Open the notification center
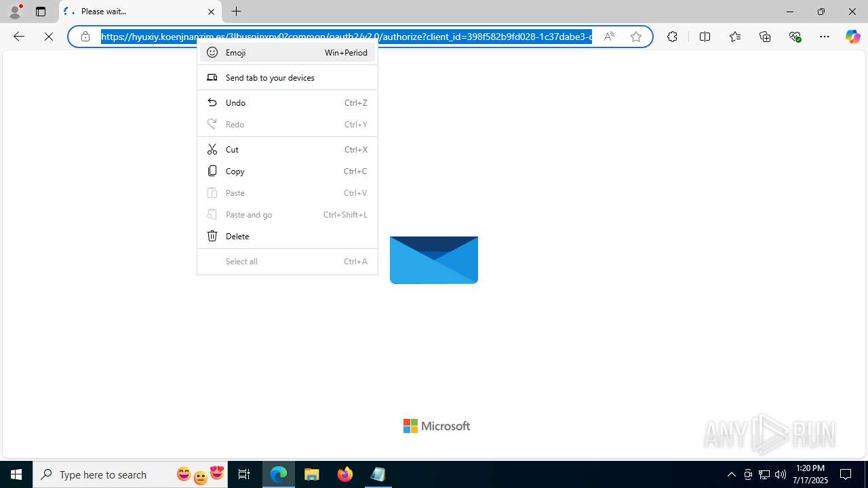This screenshot has height=488, width=868. [x=846, y=474]
